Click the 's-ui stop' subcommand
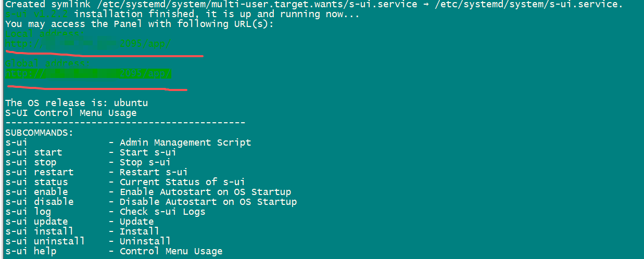The width and height of the screenshot is (644, 259). (31, 162)
